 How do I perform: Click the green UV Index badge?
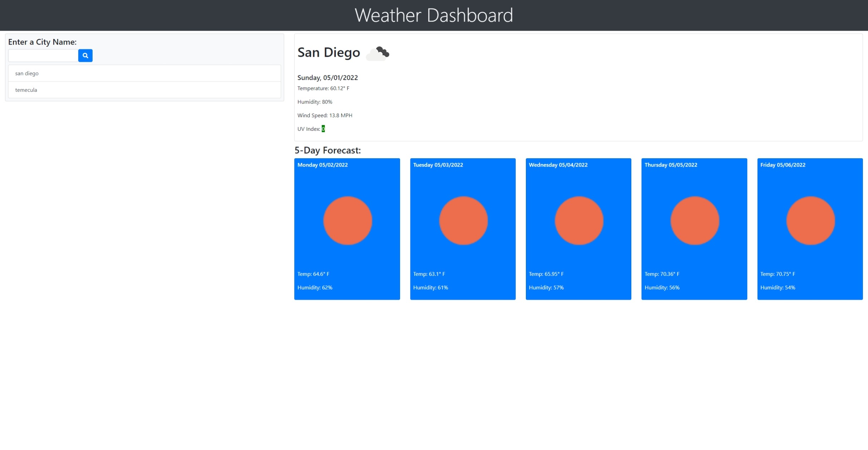(323, 129)
